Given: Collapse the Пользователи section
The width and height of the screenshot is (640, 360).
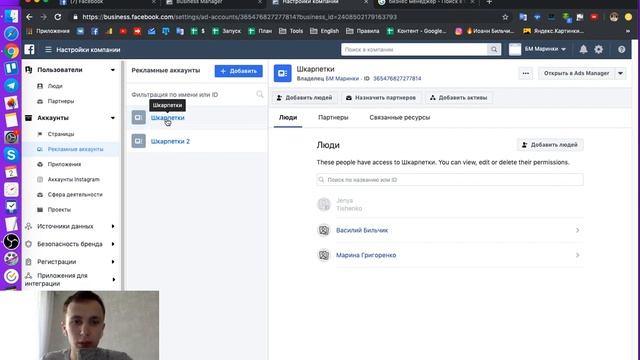Looking at the screenshot, I should click(x=113, y=70).
